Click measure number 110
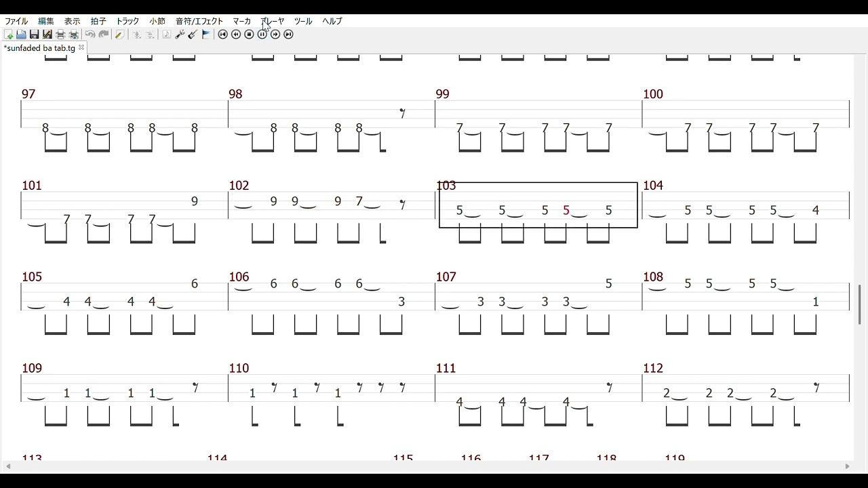This screenshot has height=488, width=868. [x=239, y=368]
